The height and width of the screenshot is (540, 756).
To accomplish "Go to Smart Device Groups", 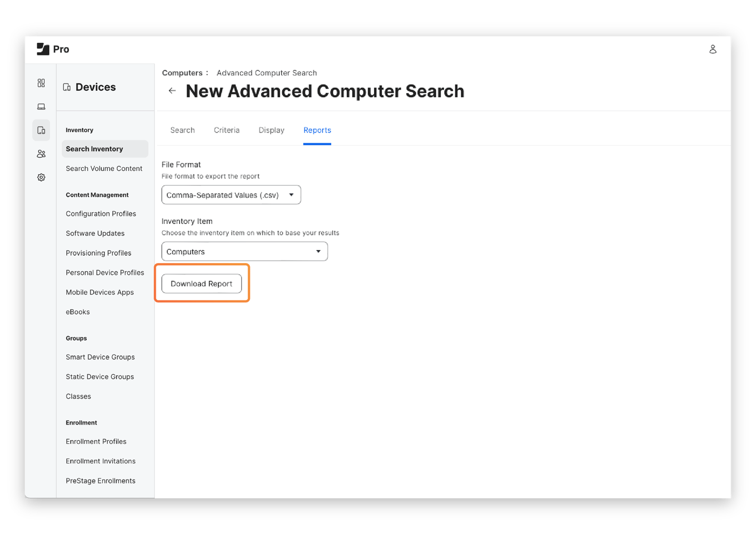I will 100,357.
